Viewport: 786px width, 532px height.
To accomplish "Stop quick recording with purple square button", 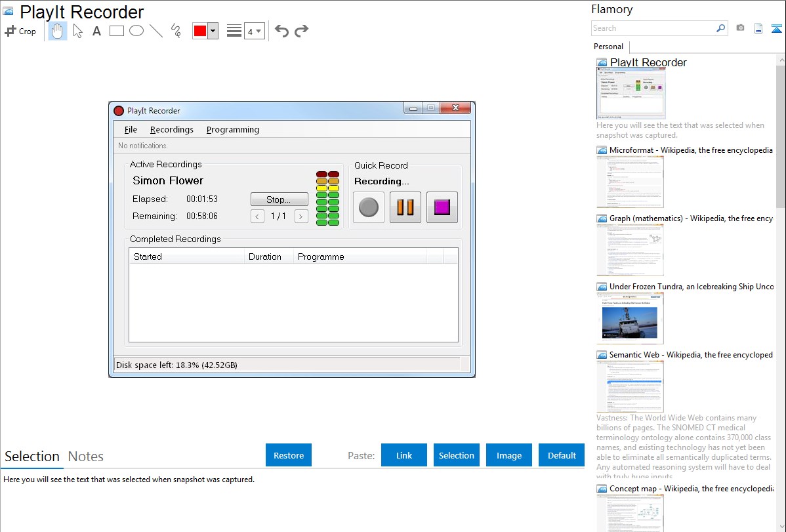I will (442, 207).
